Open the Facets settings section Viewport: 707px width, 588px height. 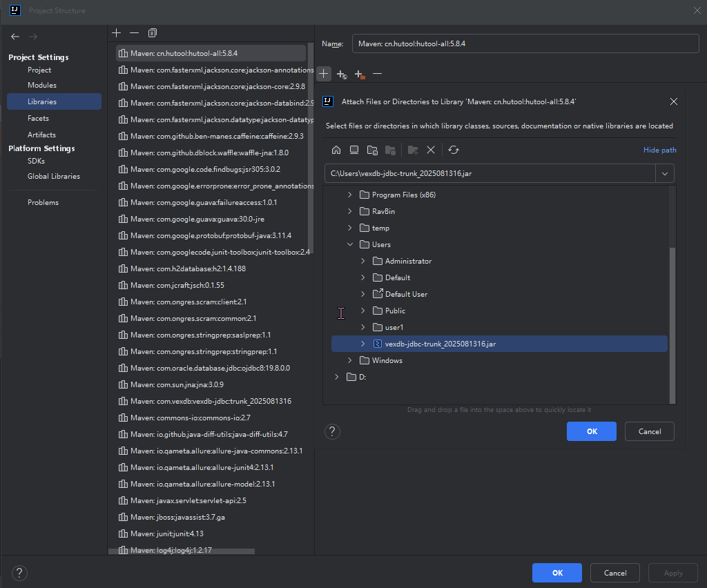38,119
